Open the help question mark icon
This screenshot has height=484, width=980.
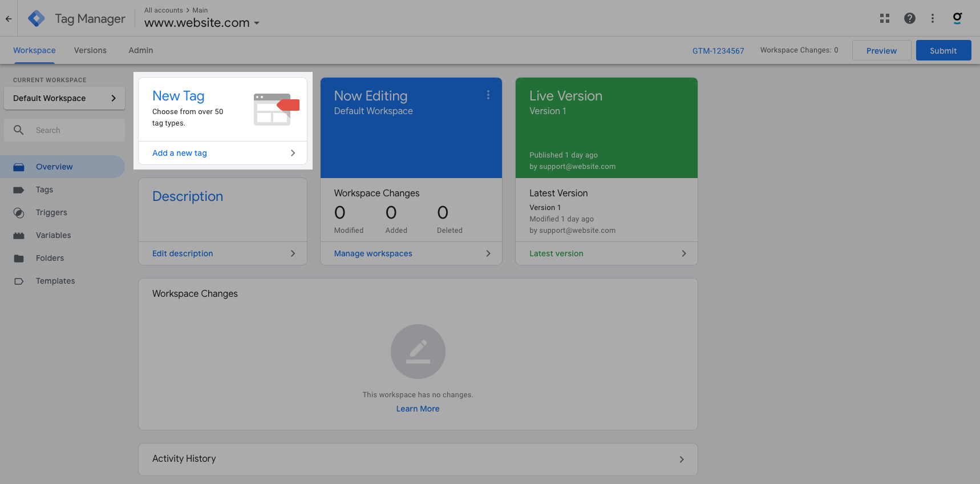click(910, 19)
